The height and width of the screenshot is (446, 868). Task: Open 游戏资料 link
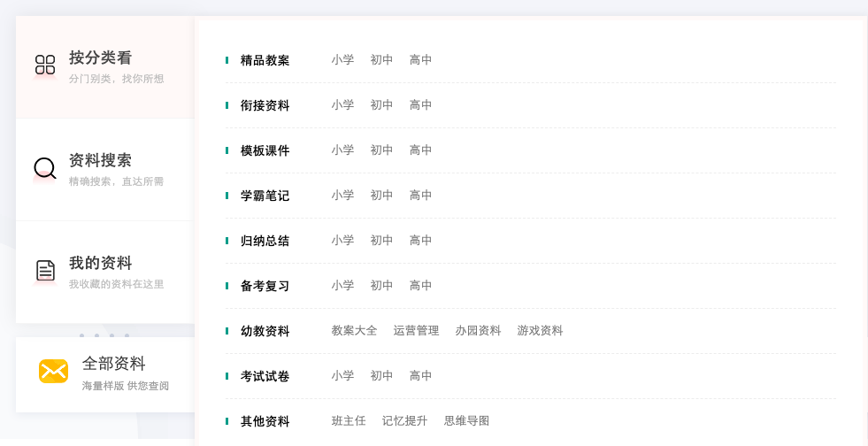[541, 331]
